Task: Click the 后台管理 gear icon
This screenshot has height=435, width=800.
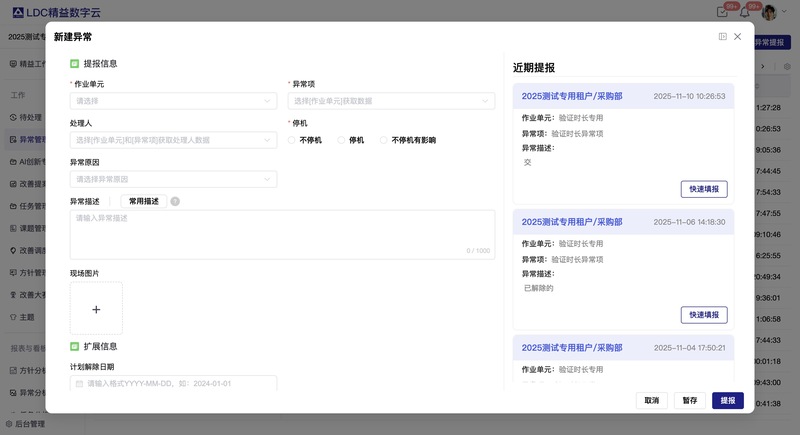Action: (9, 424)
